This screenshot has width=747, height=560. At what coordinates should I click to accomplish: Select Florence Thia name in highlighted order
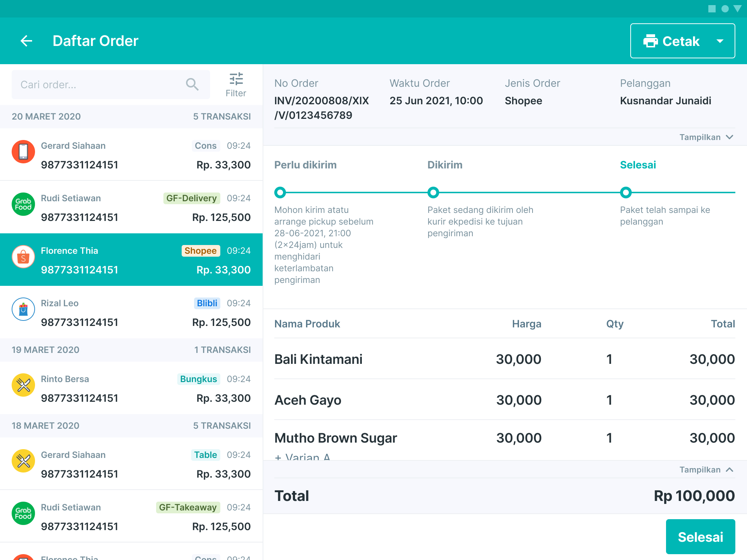click(x=69, y=251)
